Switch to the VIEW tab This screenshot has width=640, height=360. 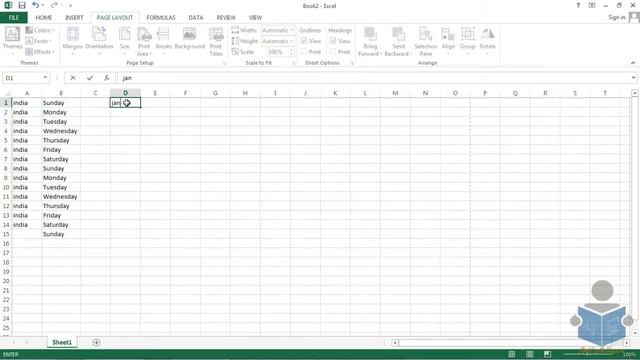click(255, 18)
